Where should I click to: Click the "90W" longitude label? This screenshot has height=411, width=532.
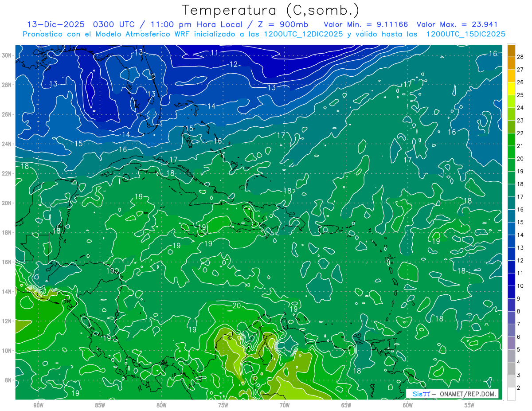(38, 405)
